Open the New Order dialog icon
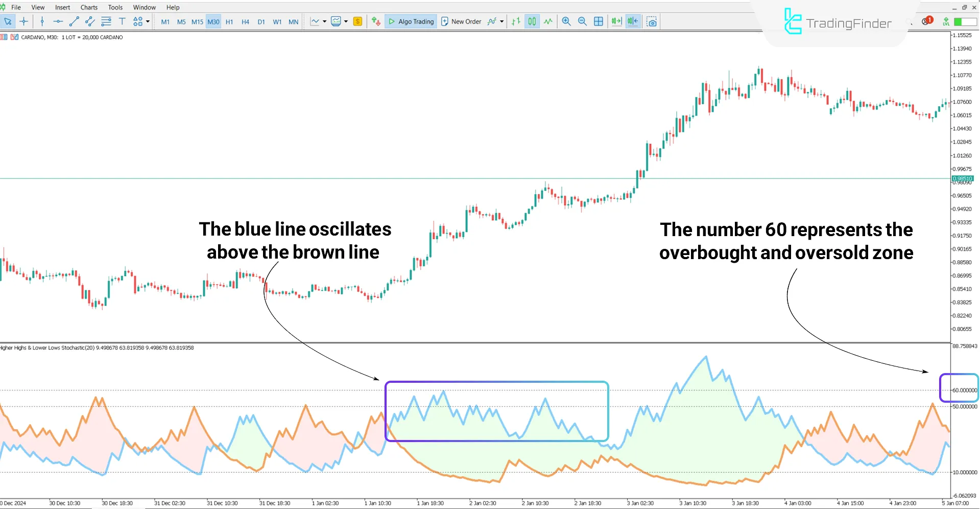The width and height of the screenshot is (980, 509). 445,21
